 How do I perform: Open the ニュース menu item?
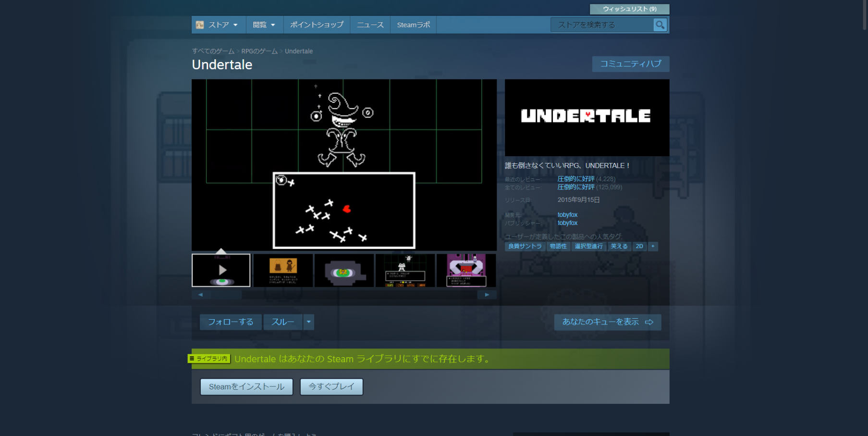(x=370, y=25)
